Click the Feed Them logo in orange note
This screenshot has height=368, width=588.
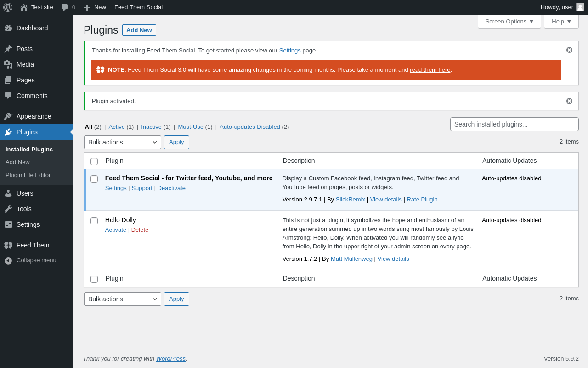[x=101, y=70]
